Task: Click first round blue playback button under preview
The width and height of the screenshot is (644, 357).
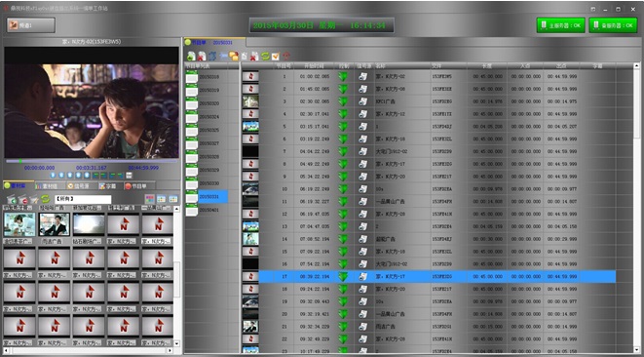Action: pyautogui.click(x=53, y=176)
